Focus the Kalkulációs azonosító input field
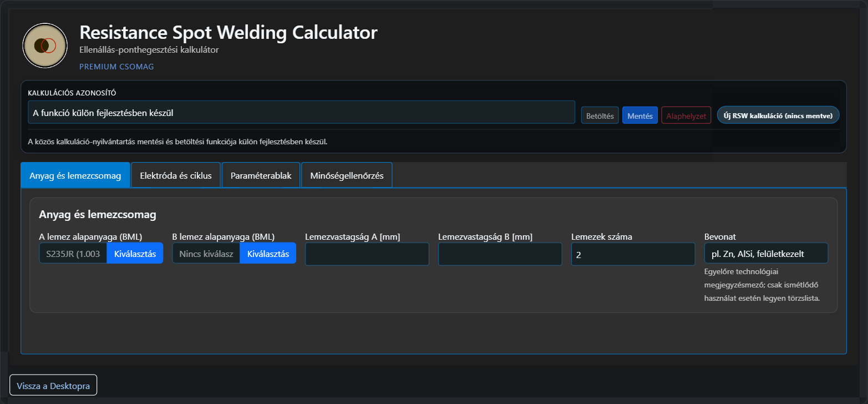 301,112
